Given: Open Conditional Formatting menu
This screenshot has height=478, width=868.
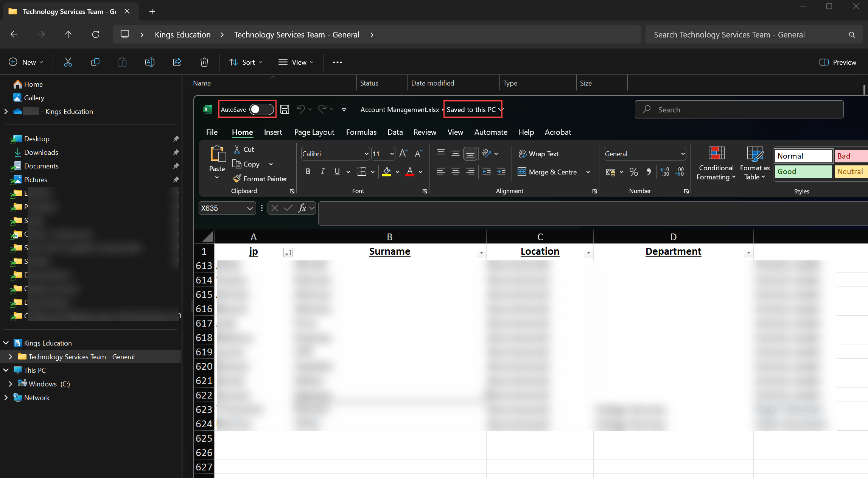Looking at the screenshot, I should [716, 163].
